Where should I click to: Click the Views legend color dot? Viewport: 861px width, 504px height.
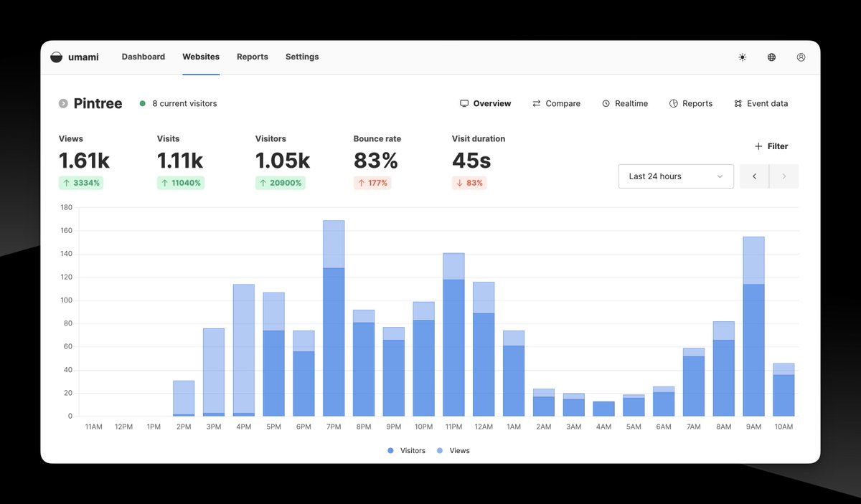[x=440, y=451]
